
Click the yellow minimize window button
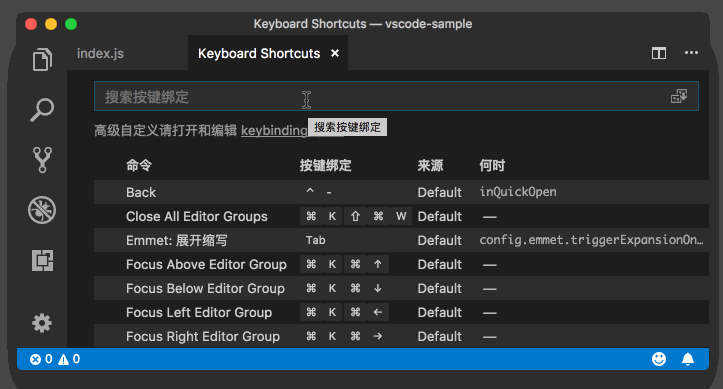pyautogui.click(x=51, y=24)
